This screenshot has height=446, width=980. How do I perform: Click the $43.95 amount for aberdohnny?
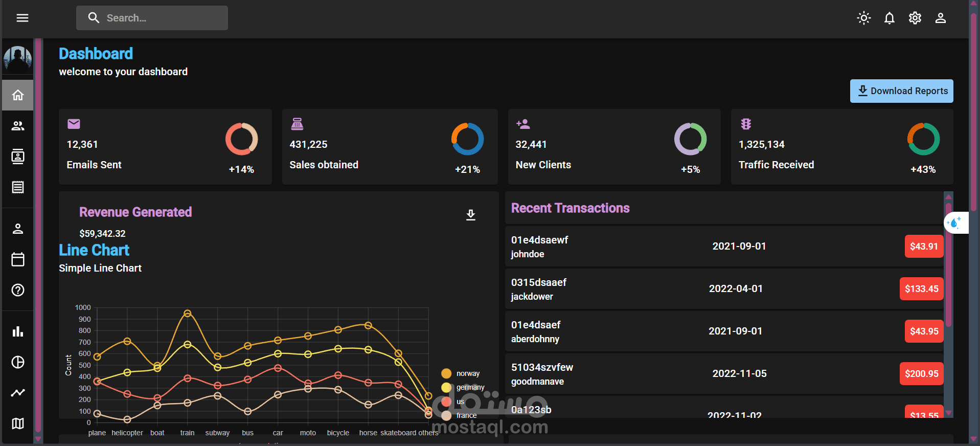[x=924, y=331]
